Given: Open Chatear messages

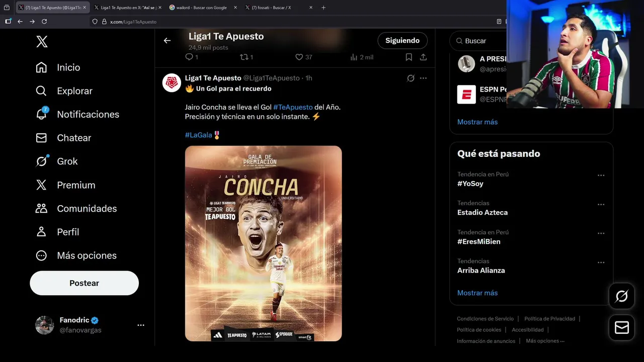Looking at the screenshot, I should pos(63,138).
